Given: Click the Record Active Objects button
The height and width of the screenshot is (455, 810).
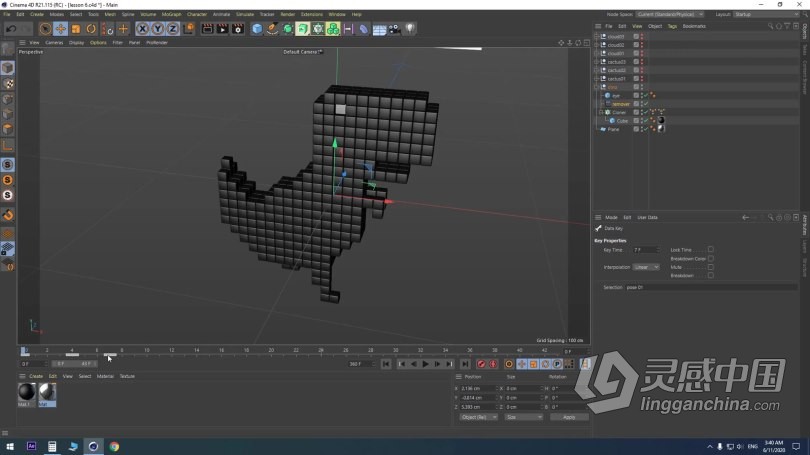Looking at the screenshot, I should point(481,365).
